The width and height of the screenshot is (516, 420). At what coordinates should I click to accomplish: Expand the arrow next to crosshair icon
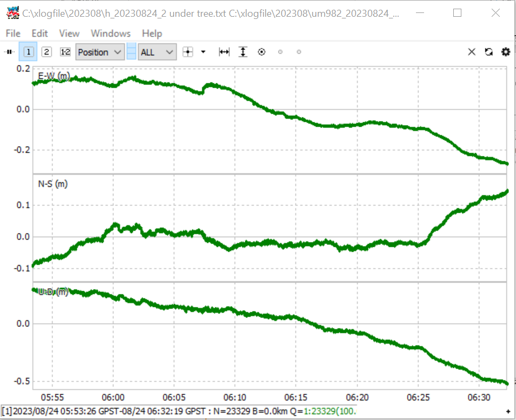(x=203, y=52)
